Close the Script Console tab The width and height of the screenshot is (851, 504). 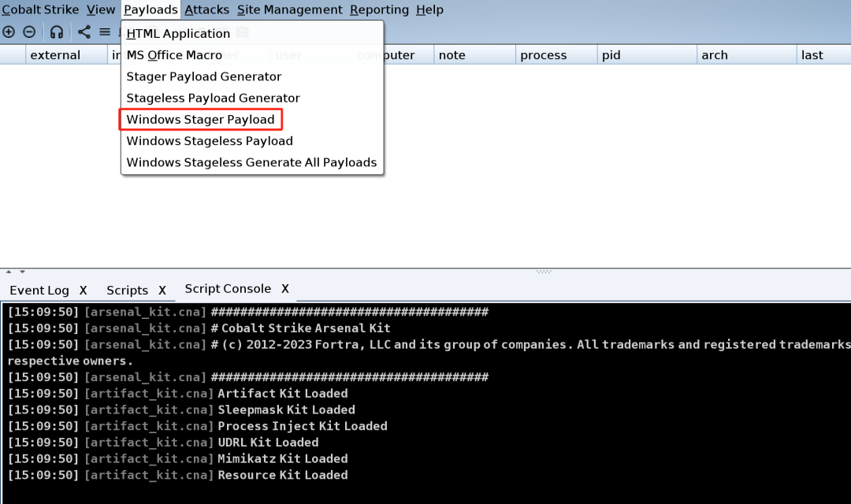pyautogui.click(x=285, y=289)
